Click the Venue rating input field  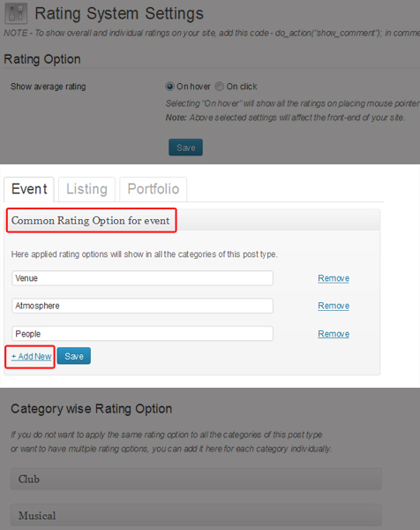(142, 278)
